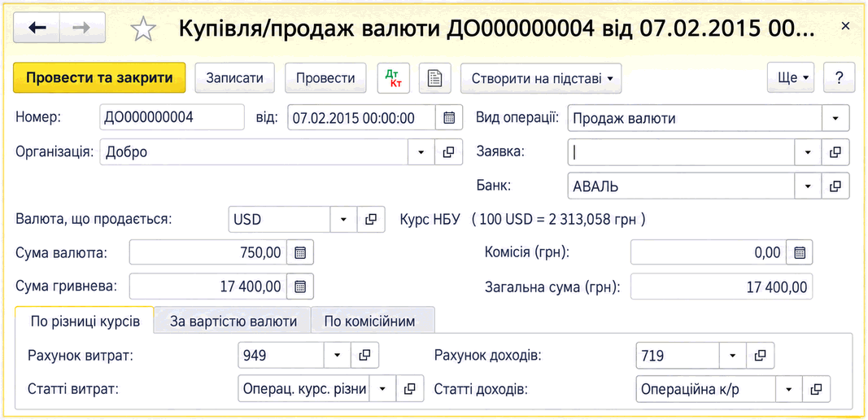The width and height of the screenshot is (868, 420).
Task: Open the document report icon
Action: (435, 78)
